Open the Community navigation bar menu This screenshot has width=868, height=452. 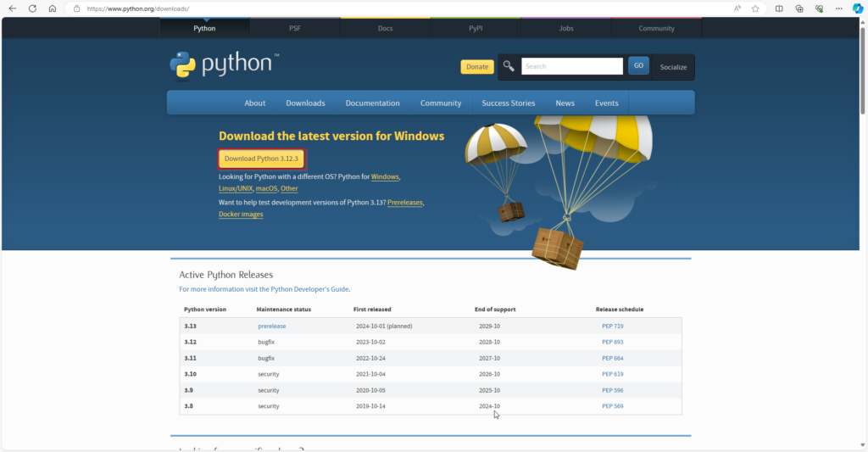[441, 103]
